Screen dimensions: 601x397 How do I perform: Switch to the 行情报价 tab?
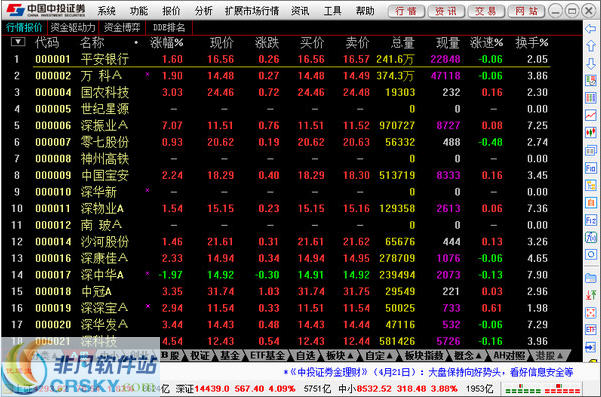coord(24,28)
